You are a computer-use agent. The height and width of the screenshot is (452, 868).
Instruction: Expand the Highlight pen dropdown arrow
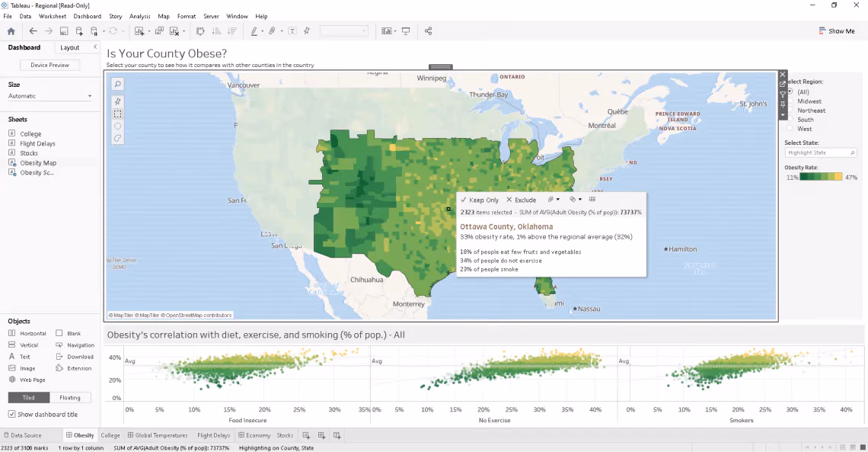(x=263, y=31)
